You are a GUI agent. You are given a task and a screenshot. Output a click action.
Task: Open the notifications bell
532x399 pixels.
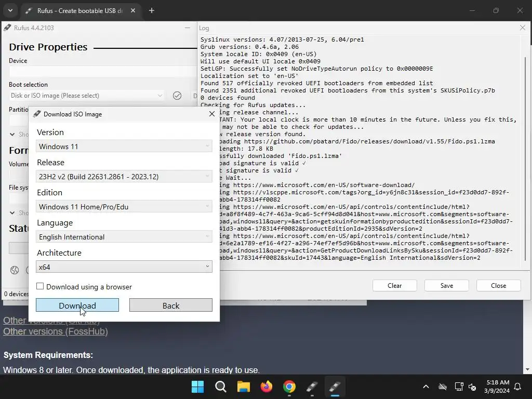pyautogui.click(x=518, y=387)
